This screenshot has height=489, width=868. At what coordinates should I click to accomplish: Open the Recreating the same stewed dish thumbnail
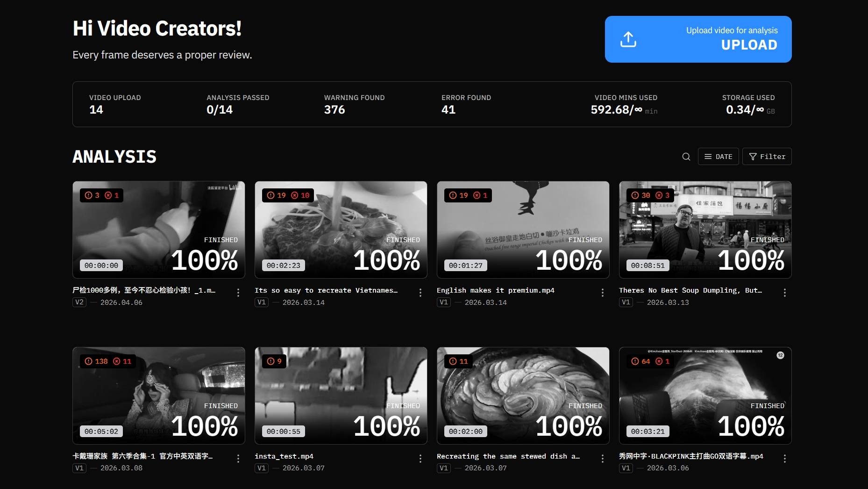point(523,396)
